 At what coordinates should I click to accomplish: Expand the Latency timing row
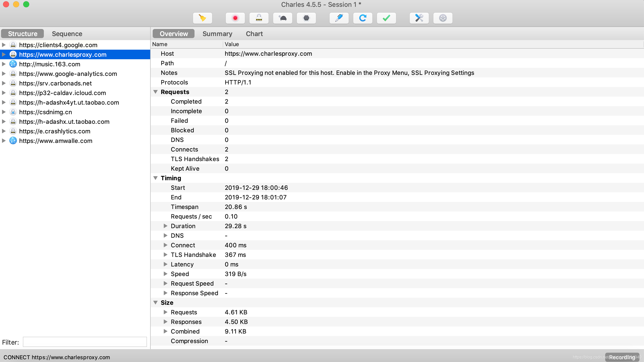[165, 264]
